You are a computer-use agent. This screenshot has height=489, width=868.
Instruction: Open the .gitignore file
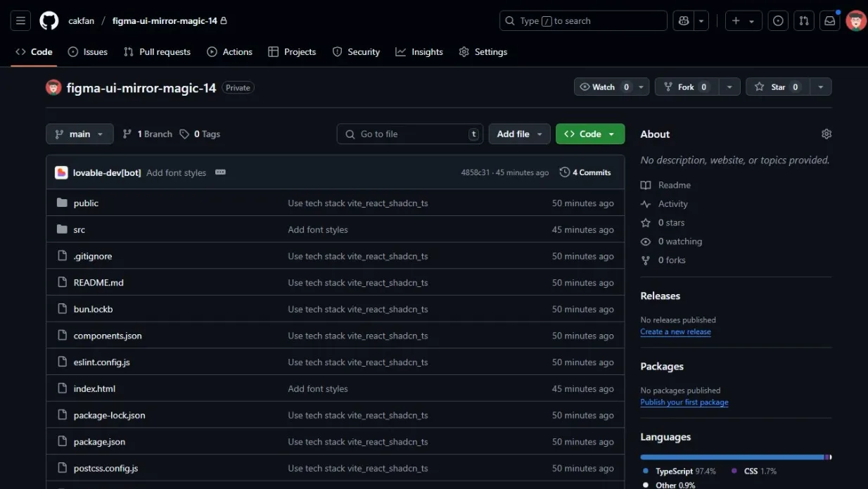[x=93, y=257]
